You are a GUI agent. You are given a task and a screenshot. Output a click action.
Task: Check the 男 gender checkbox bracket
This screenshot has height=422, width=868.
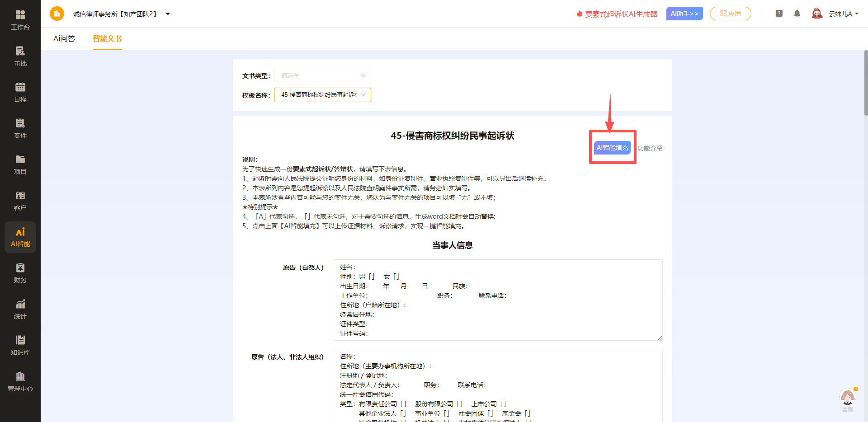[x=371, y=276]
